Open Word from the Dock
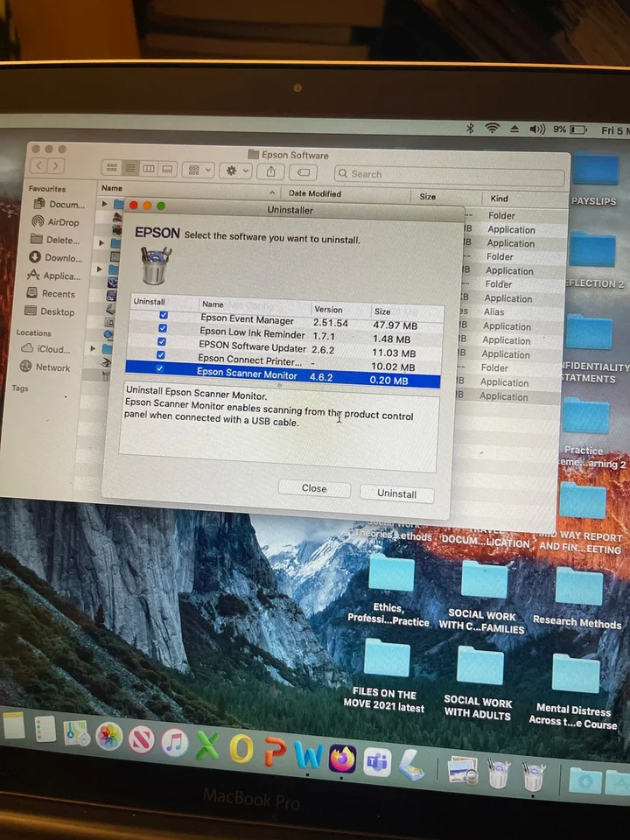The image size is (630, 840). coord(308,755)
